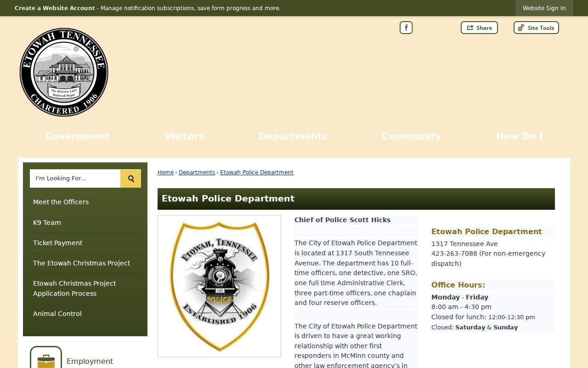Click Etowah Police Department breadcrumb link

[257, 172]
